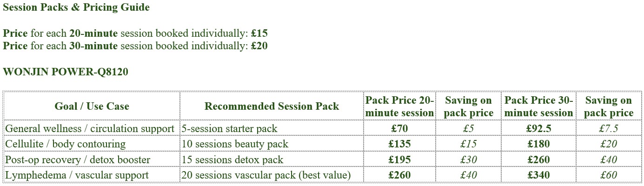Select the Cellulite / body contouring cell
644x186 pixels.
92,144
